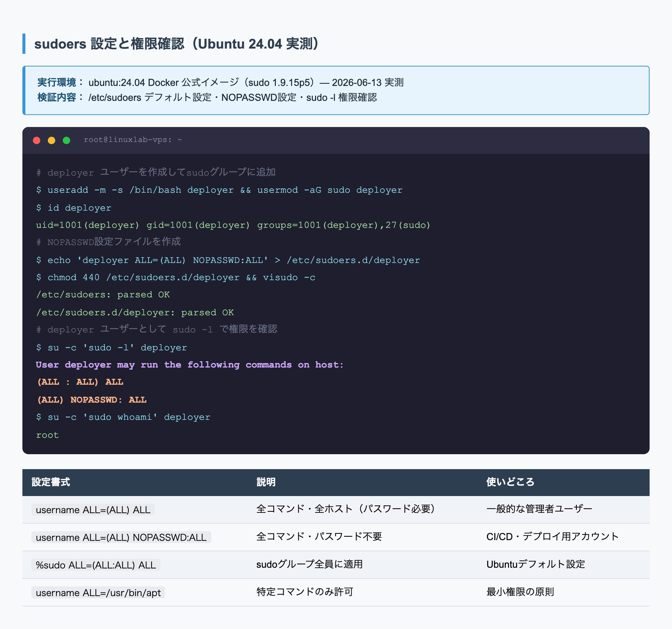The height and width of the screenshot is (629, 672).
Task: Select the terminal title root@linuxlab-vps: ~
Action: tap(133, 140)
